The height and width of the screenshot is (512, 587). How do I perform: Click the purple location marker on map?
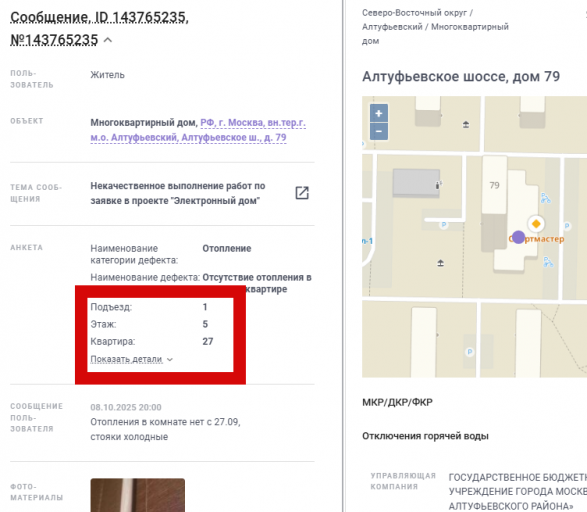point(518,237)
